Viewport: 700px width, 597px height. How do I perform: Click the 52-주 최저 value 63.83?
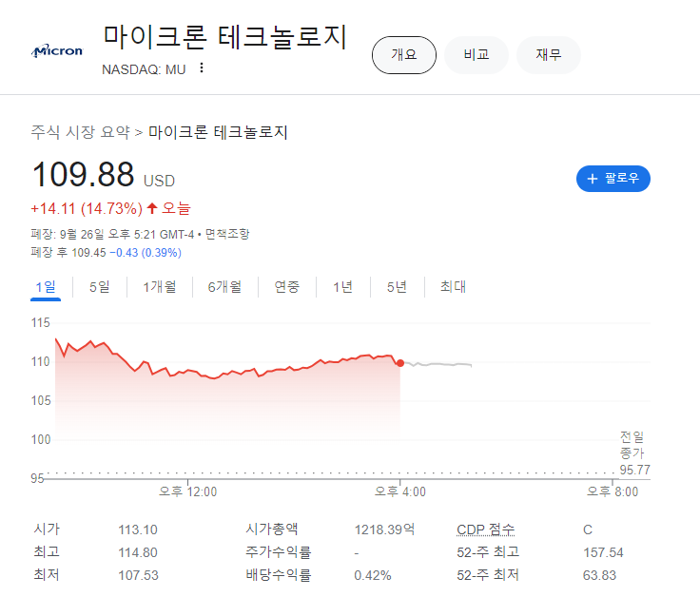click(599, 575)
